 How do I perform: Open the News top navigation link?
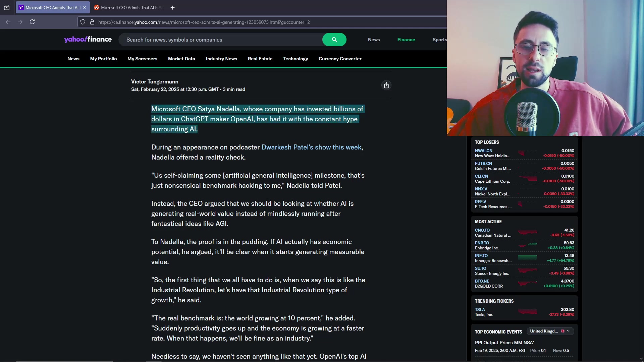374,40
